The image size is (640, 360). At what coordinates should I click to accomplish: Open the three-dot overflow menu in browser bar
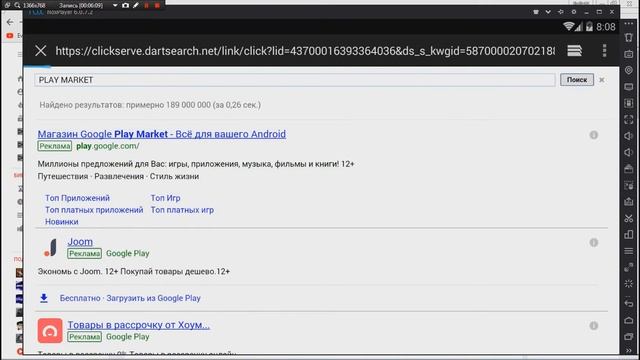click(604, 51)
